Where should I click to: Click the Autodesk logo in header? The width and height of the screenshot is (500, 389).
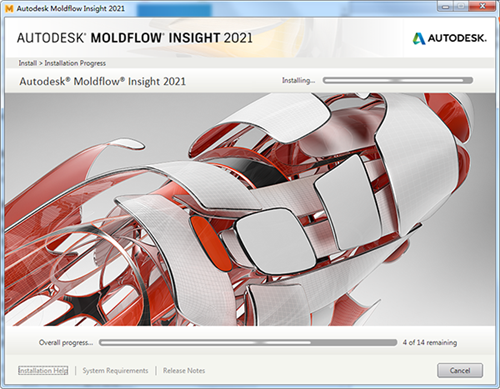click(449, 38)
